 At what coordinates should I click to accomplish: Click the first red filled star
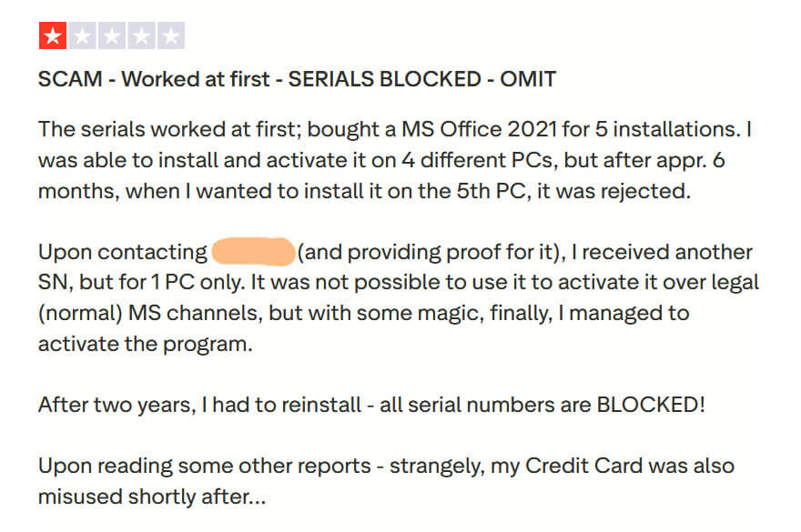coord(53,36)
